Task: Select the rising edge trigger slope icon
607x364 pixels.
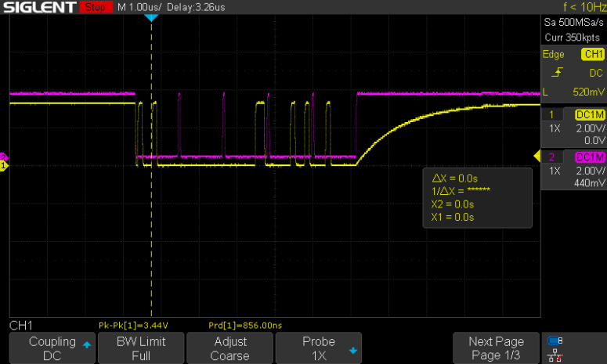Action: [x=557, y=72]
